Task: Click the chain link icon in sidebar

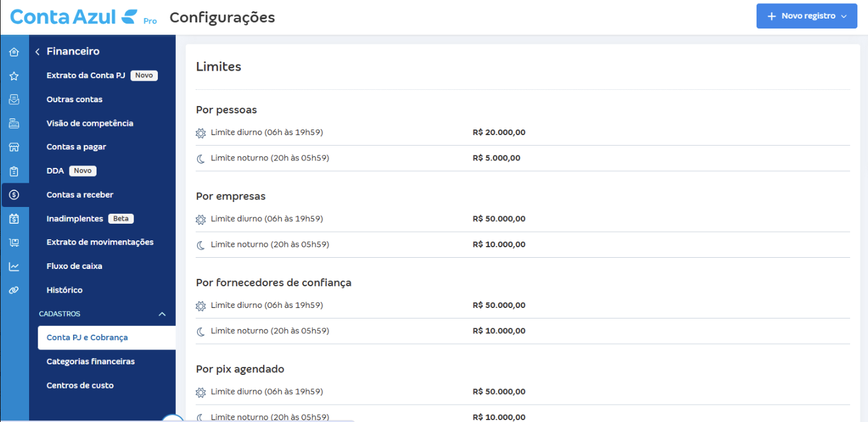Action: point(14,290)
